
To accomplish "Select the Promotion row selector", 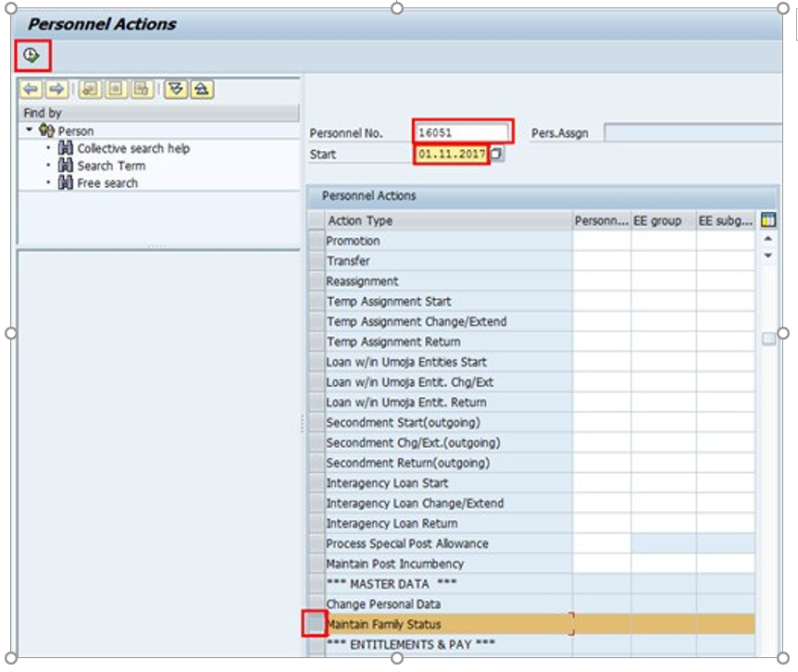I will pyautogui.click(x=317, y=241).
